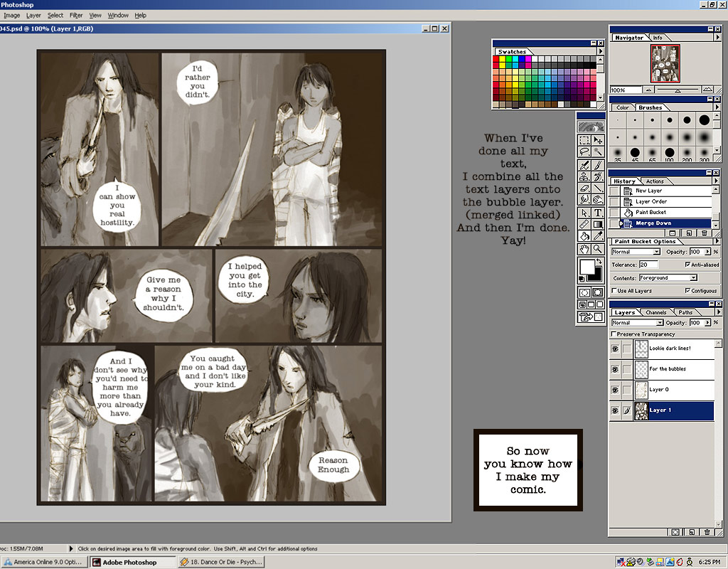Select the Paintbrush tool

coord(598,165)
